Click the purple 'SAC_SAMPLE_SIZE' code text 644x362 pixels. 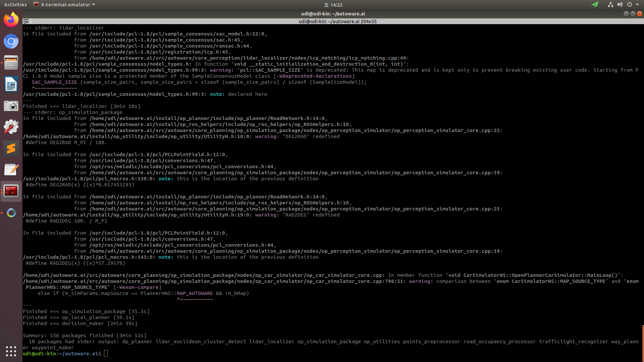[54, 82]
